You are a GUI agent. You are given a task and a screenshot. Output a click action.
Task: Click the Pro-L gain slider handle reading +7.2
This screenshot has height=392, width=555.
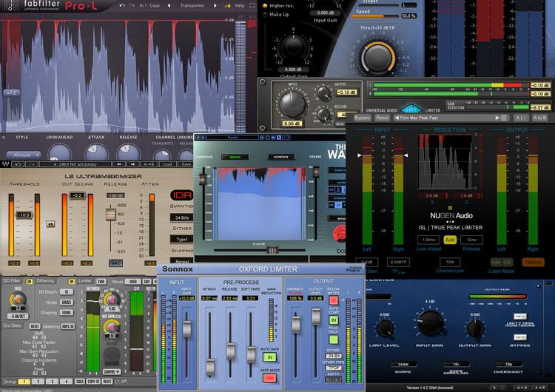click(x=11, y=93)
